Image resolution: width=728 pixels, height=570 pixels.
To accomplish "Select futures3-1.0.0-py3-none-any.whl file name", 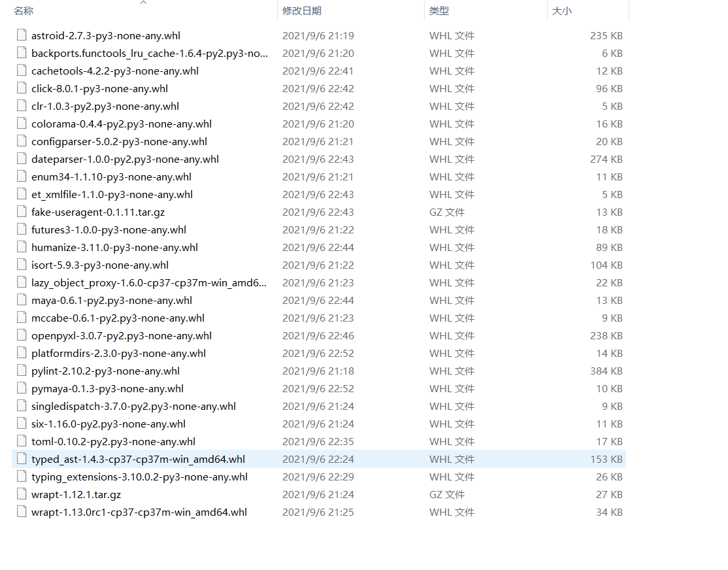I will click(x=108, y=230).
